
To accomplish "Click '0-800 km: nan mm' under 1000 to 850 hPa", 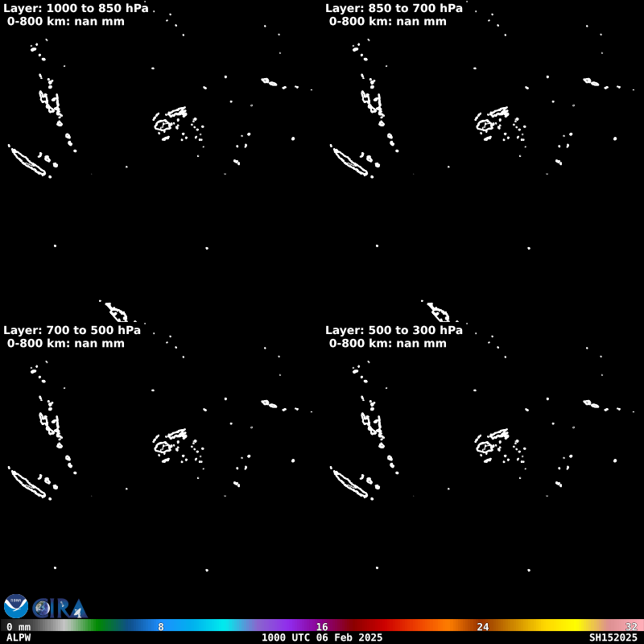I will [x=66, y=22].
